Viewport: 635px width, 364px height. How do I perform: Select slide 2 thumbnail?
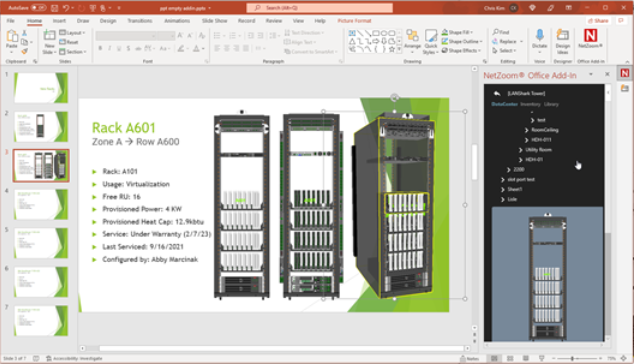tap(41, 127)
